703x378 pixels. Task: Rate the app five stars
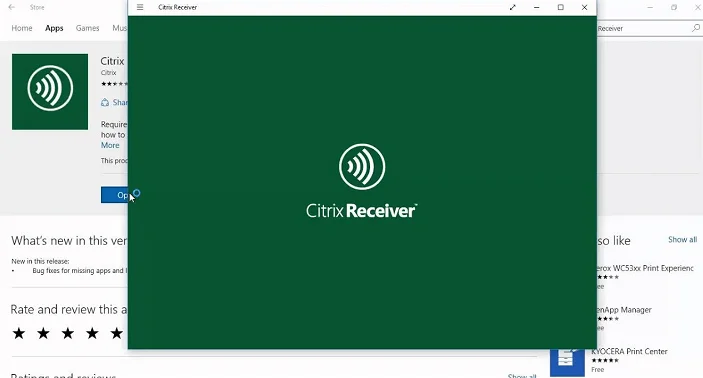(x=117, y=333)
